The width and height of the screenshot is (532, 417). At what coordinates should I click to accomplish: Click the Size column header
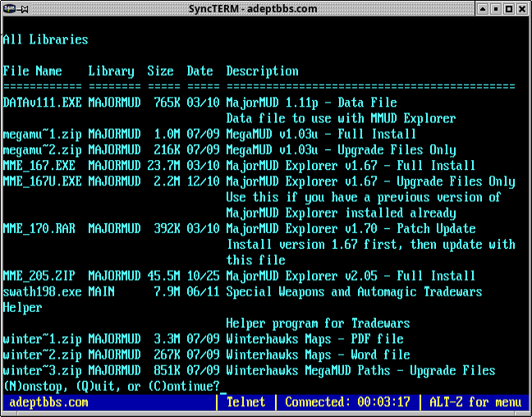pyautogui.click(x=160, y=71)
